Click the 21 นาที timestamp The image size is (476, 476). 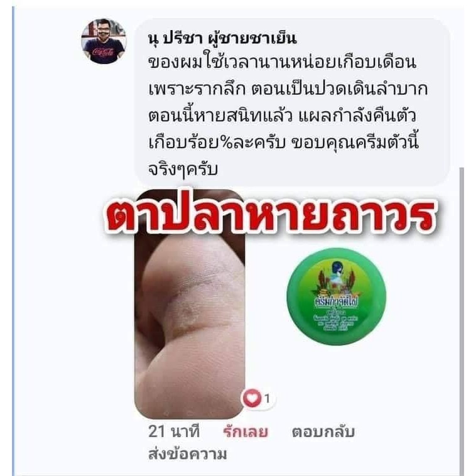174,431
